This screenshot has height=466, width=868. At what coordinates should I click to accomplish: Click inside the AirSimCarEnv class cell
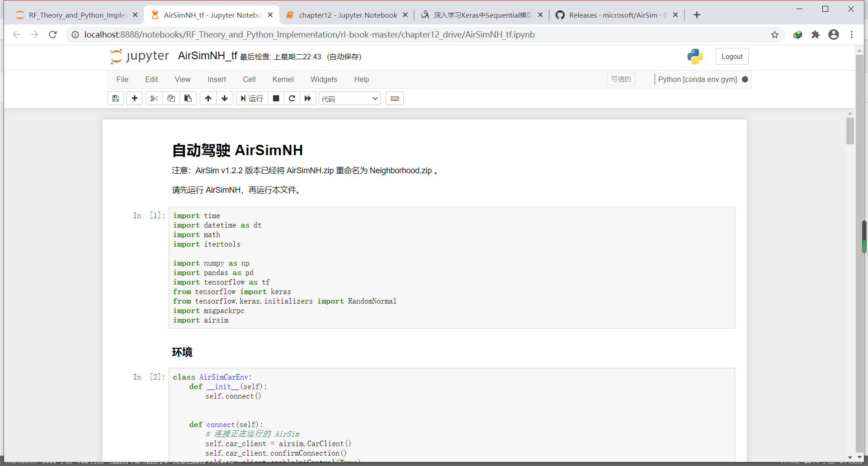click(452, 415)
